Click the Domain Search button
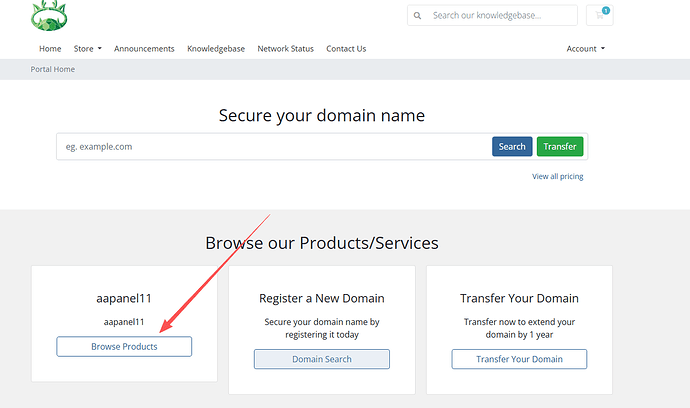Screen dimensions: 690x408 tap(321, 359)
